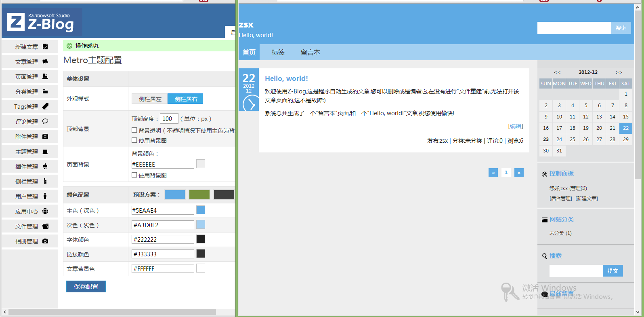
Task: Click the circular arrow icon under post date
Action: pos(250,104)
